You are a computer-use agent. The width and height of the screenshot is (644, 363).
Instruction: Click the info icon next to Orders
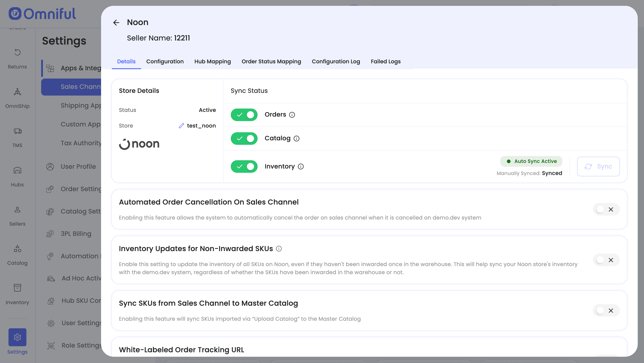(292, 115)
